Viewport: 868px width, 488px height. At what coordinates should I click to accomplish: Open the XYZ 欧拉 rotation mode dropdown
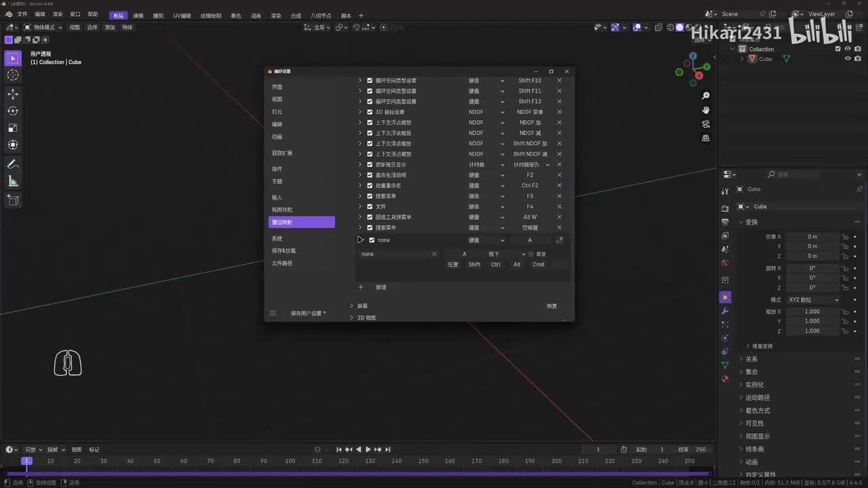coord(813,300)
